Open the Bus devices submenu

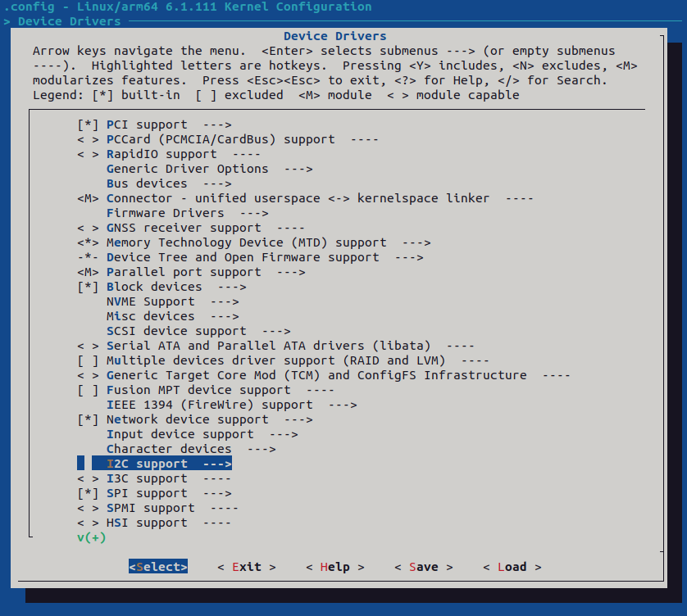169,183
